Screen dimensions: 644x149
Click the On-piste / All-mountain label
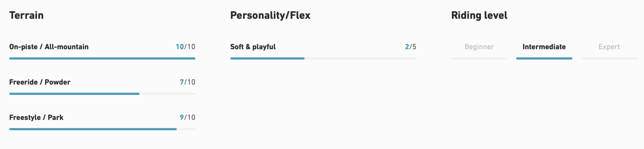49,47
